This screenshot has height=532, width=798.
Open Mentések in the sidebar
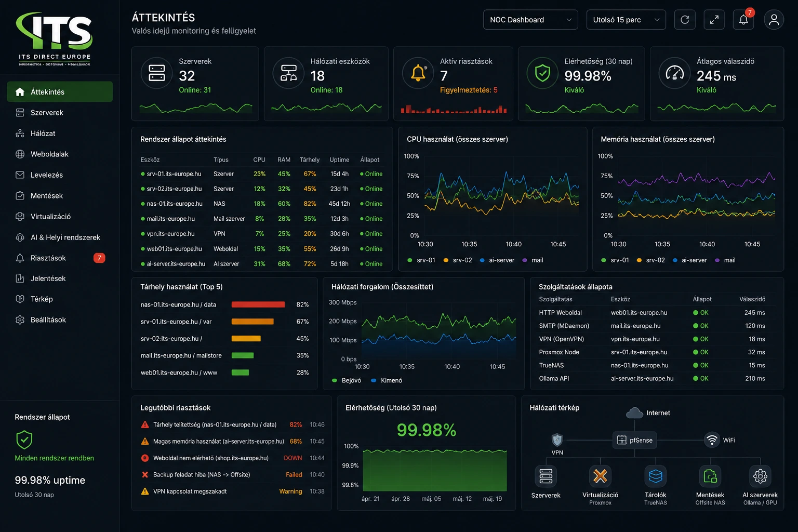(x=60, y=195)
